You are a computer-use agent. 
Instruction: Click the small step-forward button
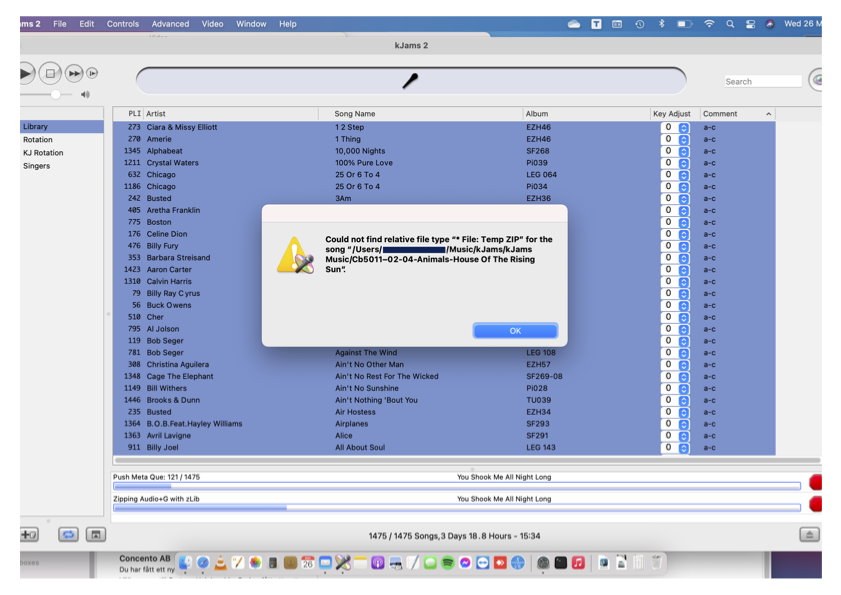[x=92, y=73]
